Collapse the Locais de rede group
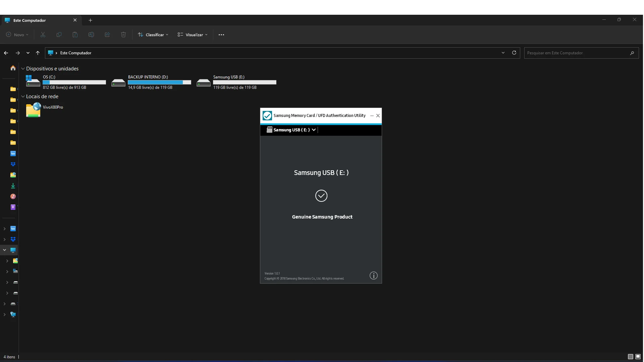The image size is (644, 362). [x=23, y=97]
